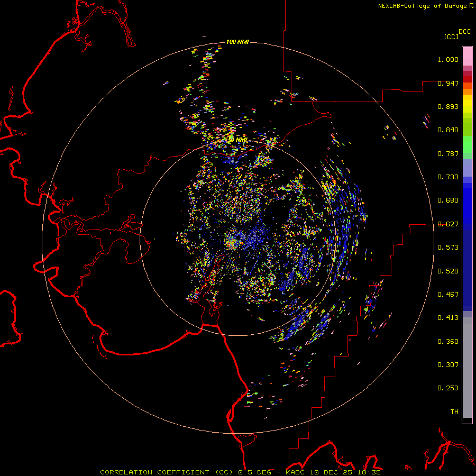Pick the red swatch above 0.947

click(467, 79)
